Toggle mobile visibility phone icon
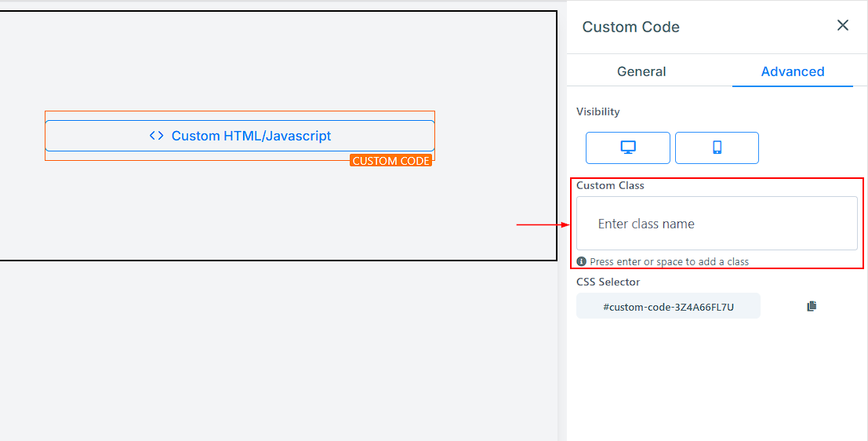This screenshot has width=868, height=441. point(717,148)
